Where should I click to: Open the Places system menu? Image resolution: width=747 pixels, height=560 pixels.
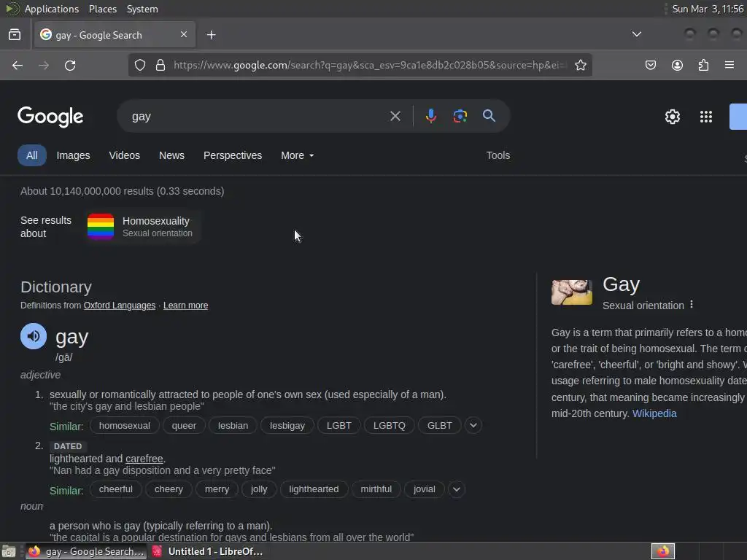click(103, 9)
